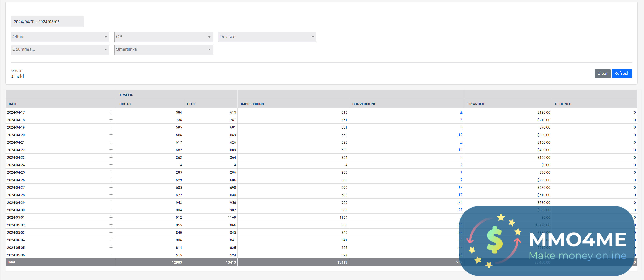Image resolution: width=644 pixels, height=280 pixels.
Task: Expand the 2024-04-24 row plus icon
Action: [111, 165]
